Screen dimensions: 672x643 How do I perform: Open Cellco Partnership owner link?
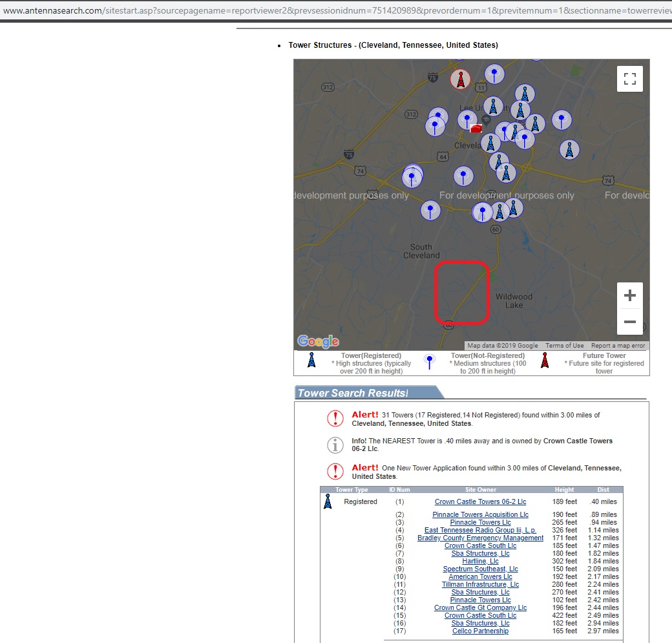click(481, 631)
